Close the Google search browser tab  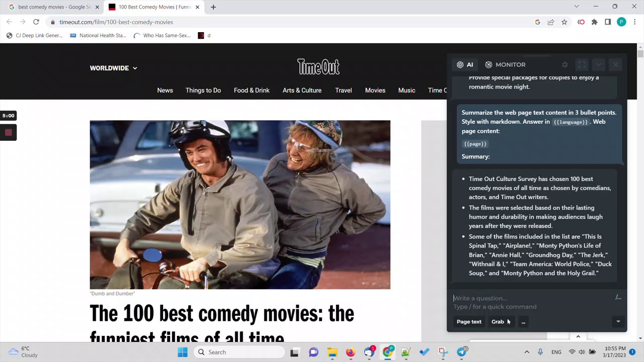coord(97,7)
